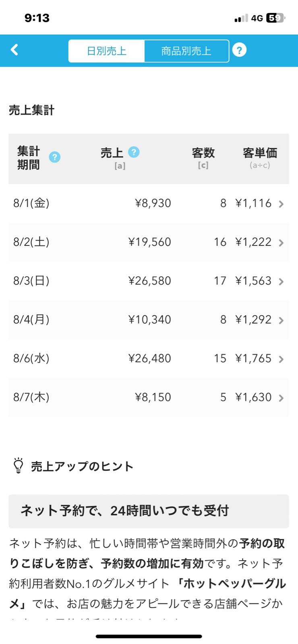This screenshot has height=644, width=298.
Task: Select the ¥26,580 sales amount
Action: click(x=150, y=281)
